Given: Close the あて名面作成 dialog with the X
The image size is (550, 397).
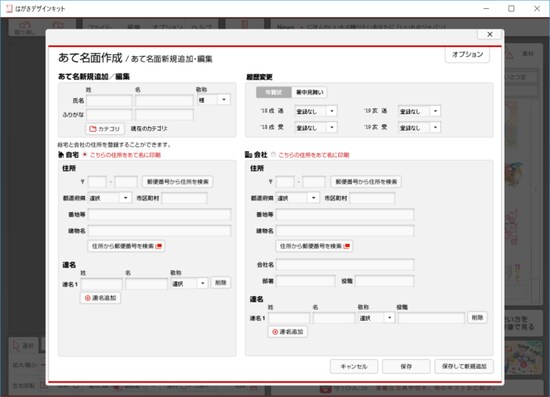Looking at the screenshot, I should click(x=490, y=34).
